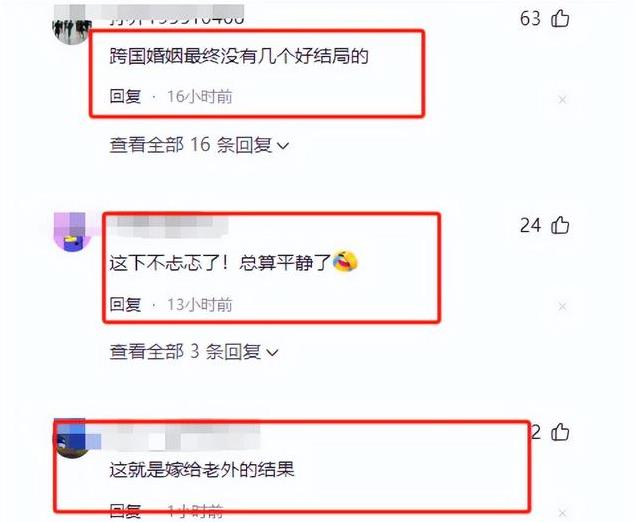Click the 24 like count
Image resolution: width=636 pixels, height=522 pixels.
click(x=530, y=225)
